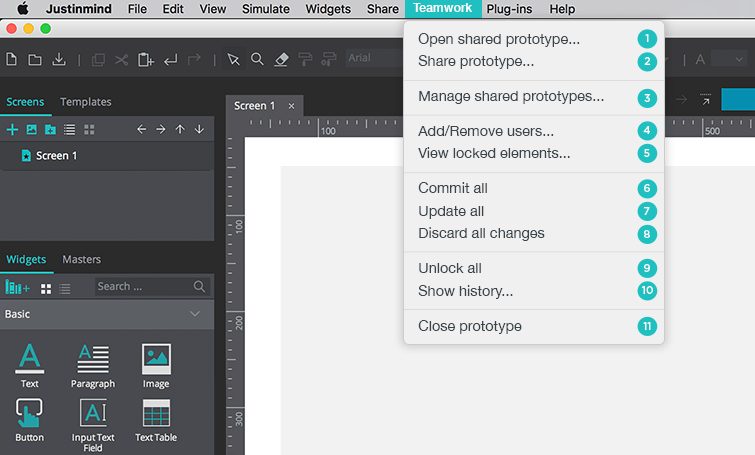Create a new prototype file
The height and width of the screenshot is (455, 755).
click(12, 60)
